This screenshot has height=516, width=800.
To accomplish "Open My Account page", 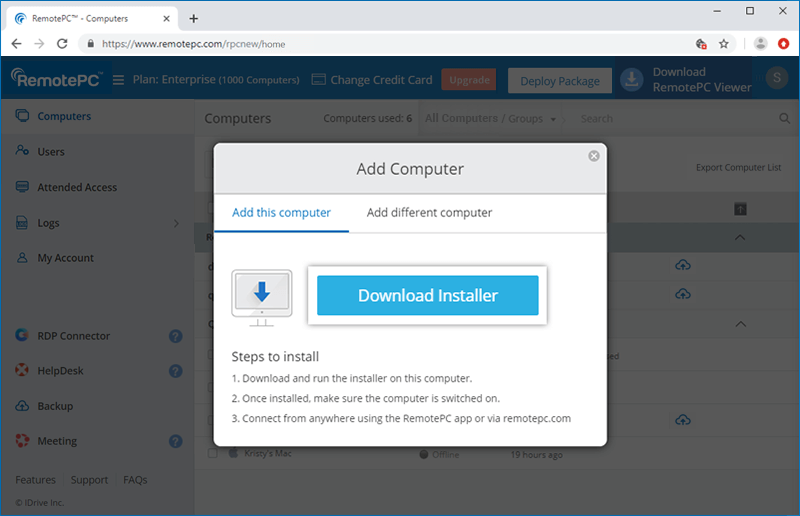I will tap(65, 258).
